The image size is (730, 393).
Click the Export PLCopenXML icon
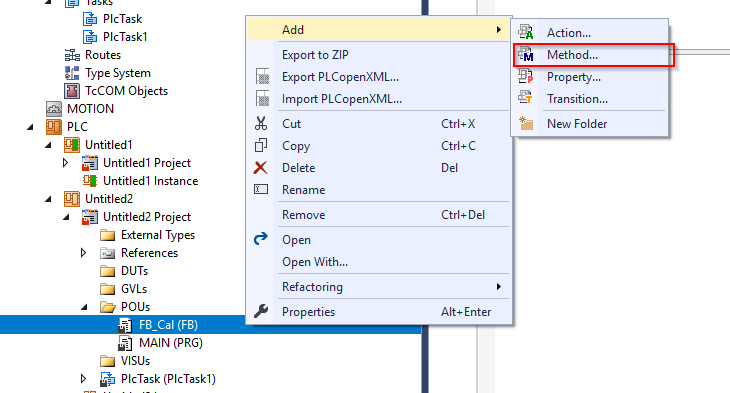(x=263, y=76)
